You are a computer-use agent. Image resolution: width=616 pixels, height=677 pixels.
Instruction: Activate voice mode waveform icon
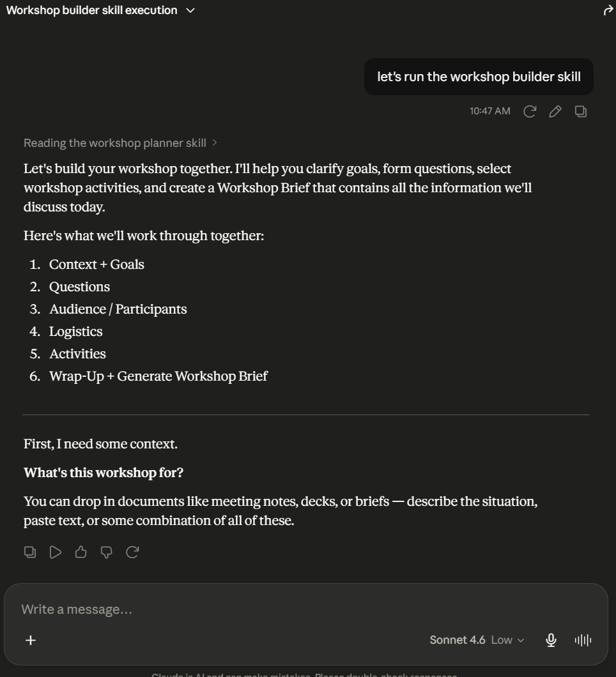click(583, 640)
